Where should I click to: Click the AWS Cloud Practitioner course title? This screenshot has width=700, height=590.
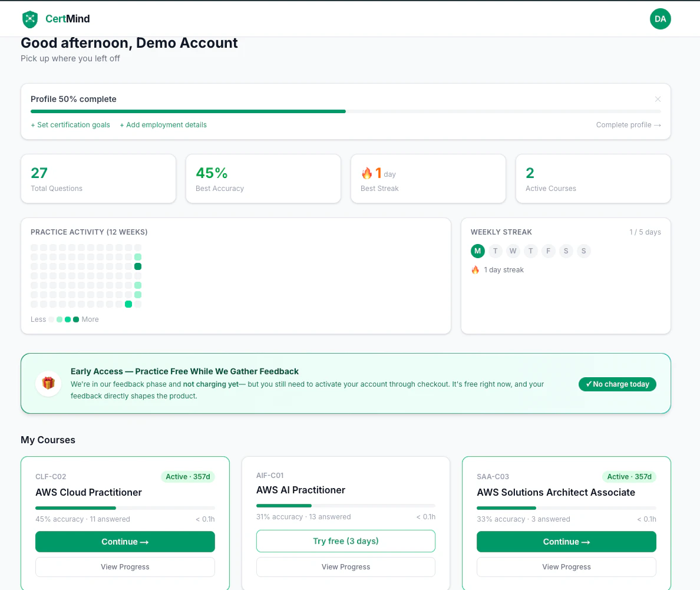tap(88, 492)
